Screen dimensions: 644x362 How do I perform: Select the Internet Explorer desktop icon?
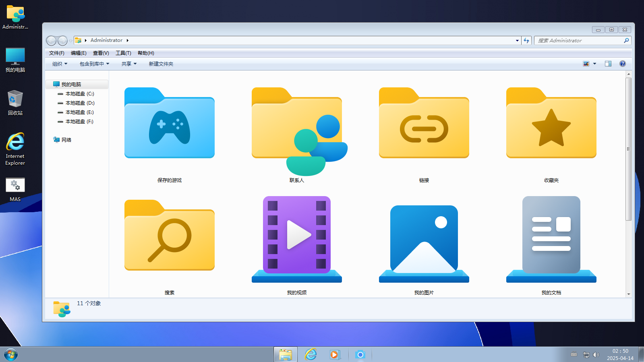pos(15,149)
